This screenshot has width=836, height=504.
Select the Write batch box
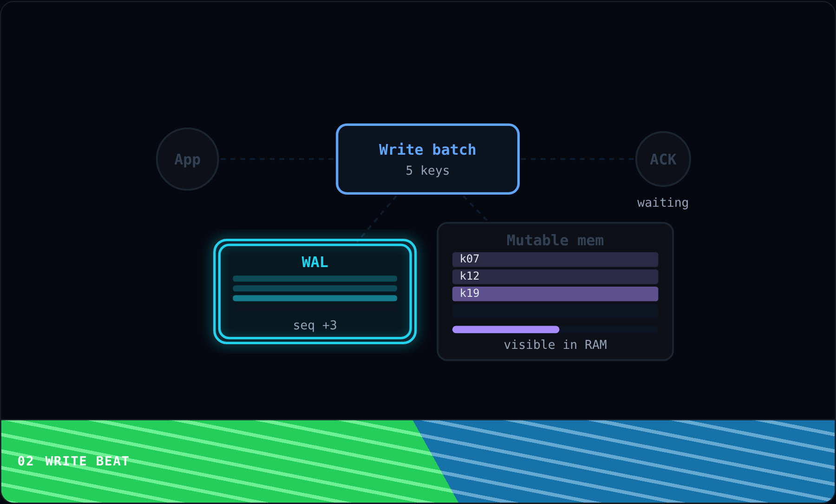point(428,159)
